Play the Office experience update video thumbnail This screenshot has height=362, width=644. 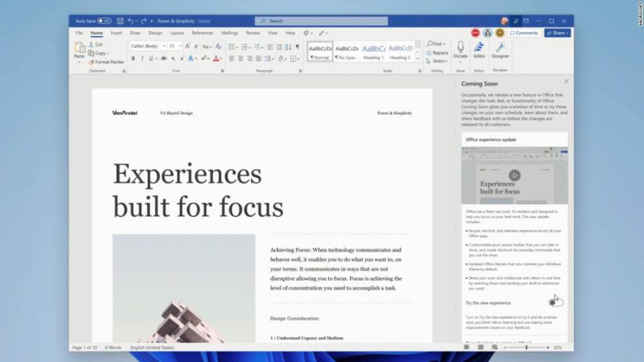[514, 175]
